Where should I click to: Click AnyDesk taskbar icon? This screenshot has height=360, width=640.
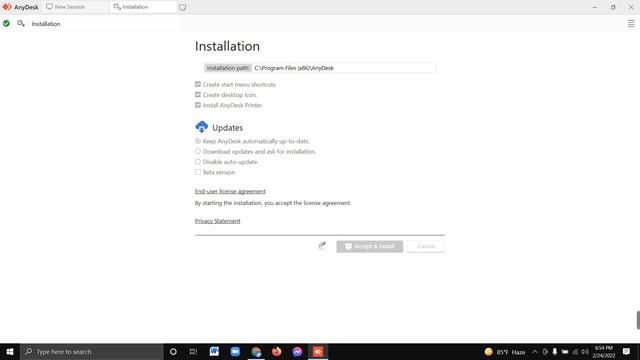(318, 351)
